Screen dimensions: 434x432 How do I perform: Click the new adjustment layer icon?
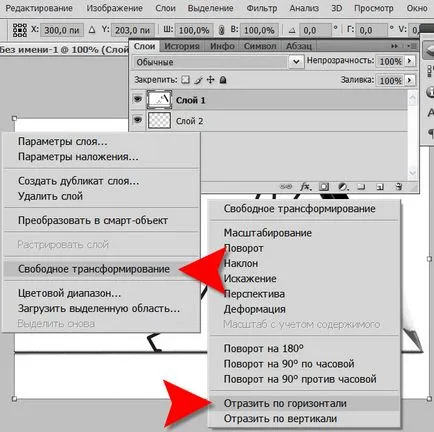click(x=343, y=187)
